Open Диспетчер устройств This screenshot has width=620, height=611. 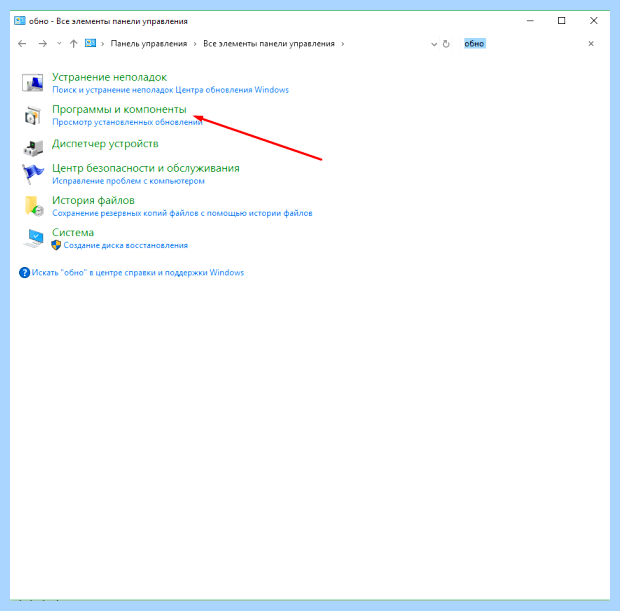point(105,144)
